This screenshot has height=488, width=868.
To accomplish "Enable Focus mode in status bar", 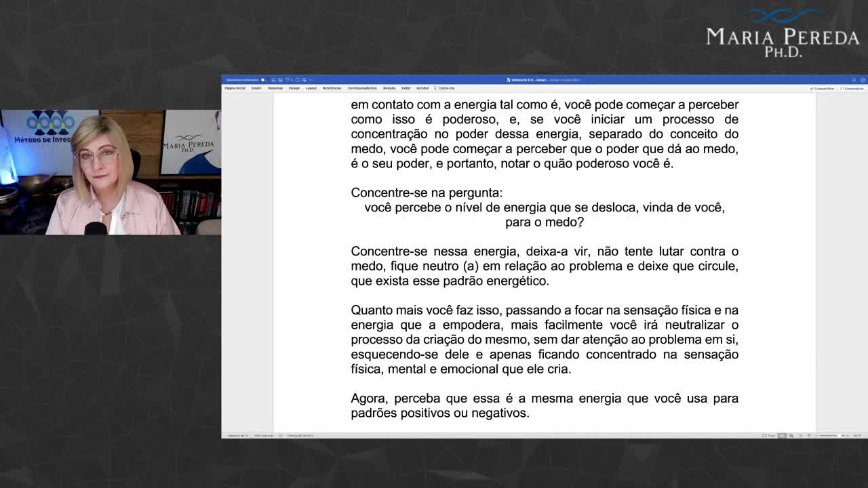I will pyautogui.click(x=768, y=436).
